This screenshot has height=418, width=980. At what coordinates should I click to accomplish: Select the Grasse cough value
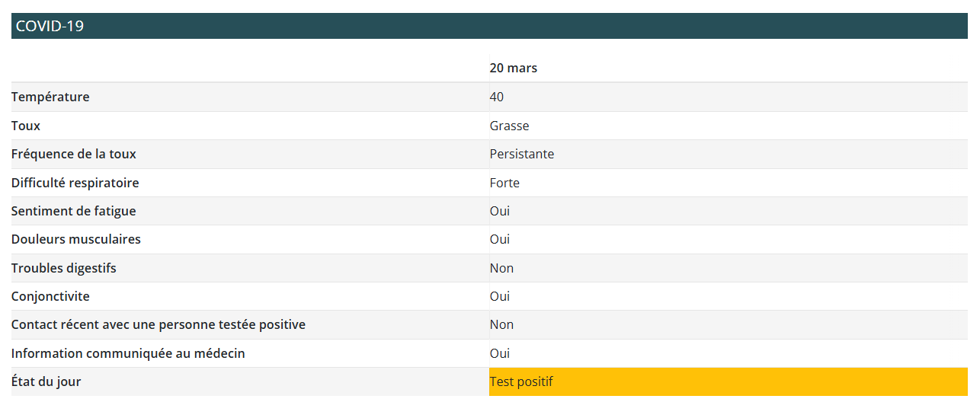point(509,126)
